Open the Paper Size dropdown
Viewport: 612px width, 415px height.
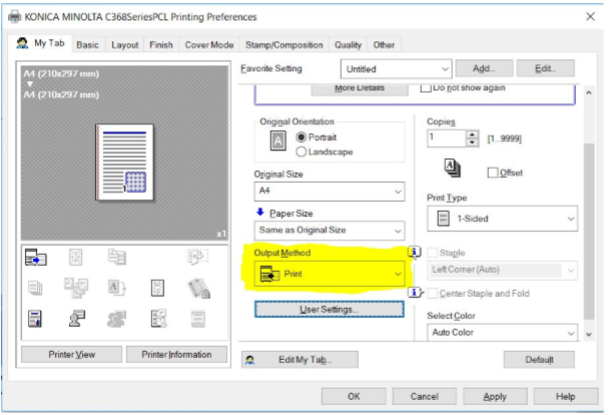329,230
